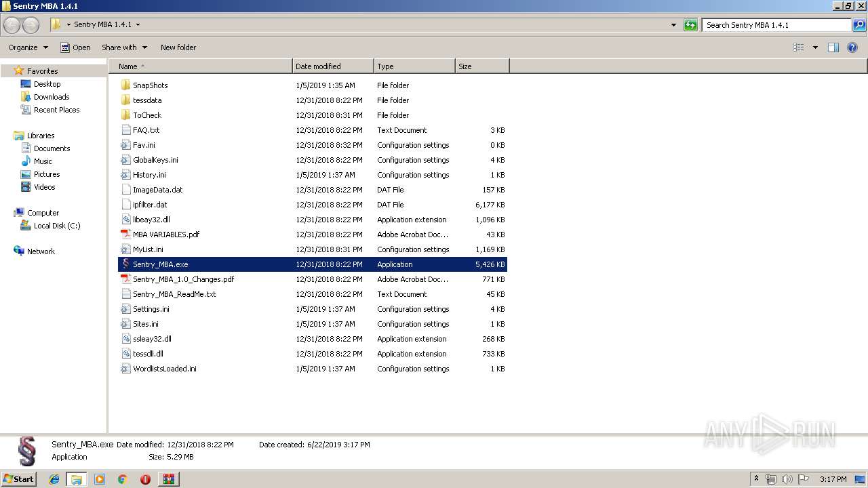This screenshot has width=868, height=488.
Task: Select Libraries in navigation pane
Action: click(41, 136)
